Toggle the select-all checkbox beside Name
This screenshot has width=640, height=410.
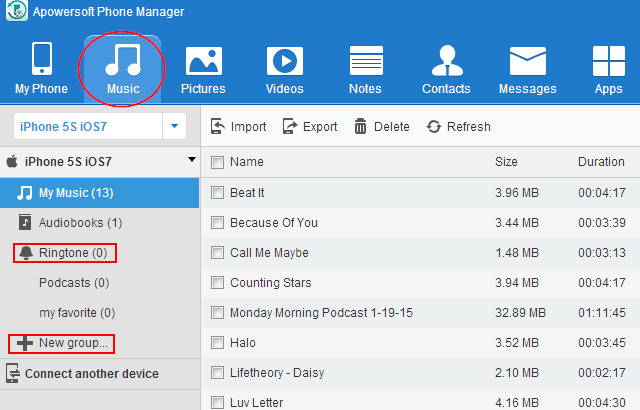217,162
